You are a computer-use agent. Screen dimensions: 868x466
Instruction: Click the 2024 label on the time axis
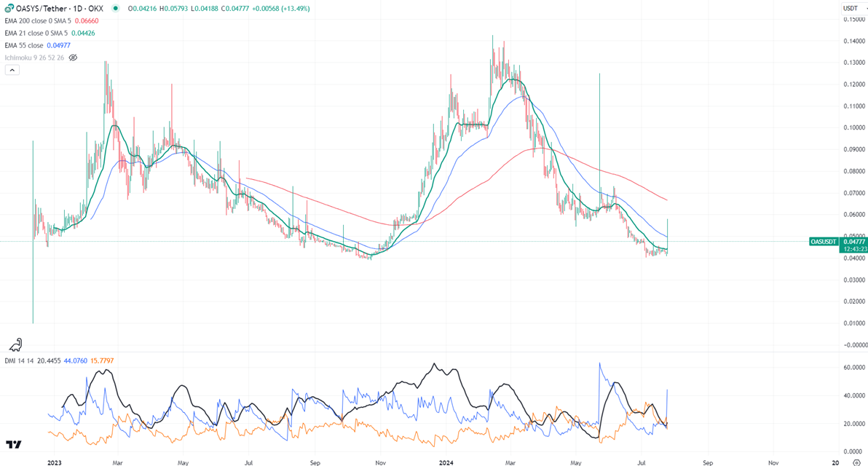point(446,462)
